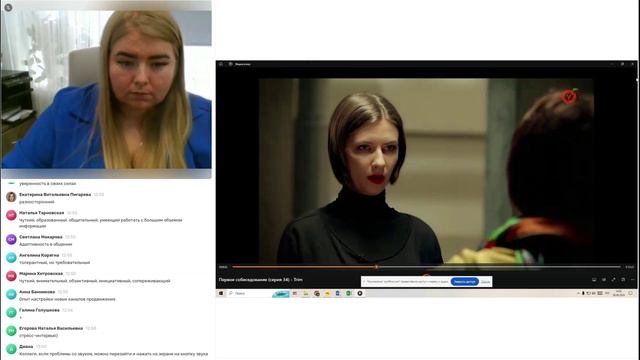The height and width of the screenshot is (360, 640).
Task: Click Екатерина Витальевна Пигарева's avatar in chat
Action: click(11, 197)
